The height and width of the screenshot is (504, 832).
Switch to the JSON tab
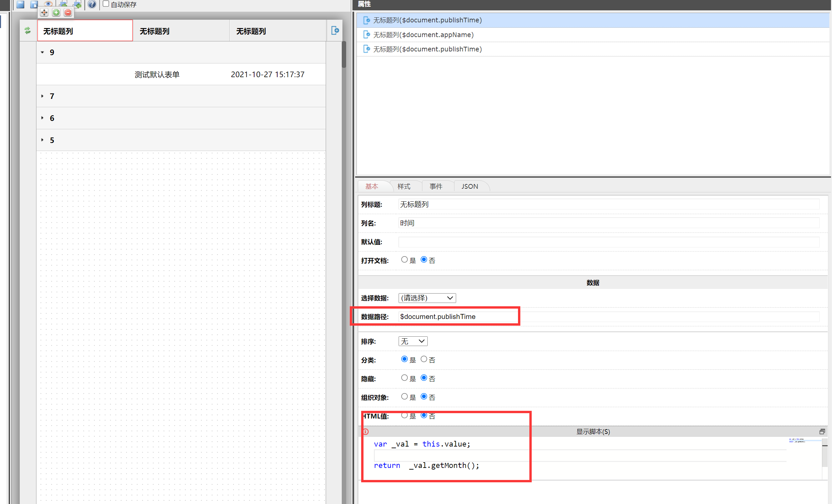pos(470,187)
